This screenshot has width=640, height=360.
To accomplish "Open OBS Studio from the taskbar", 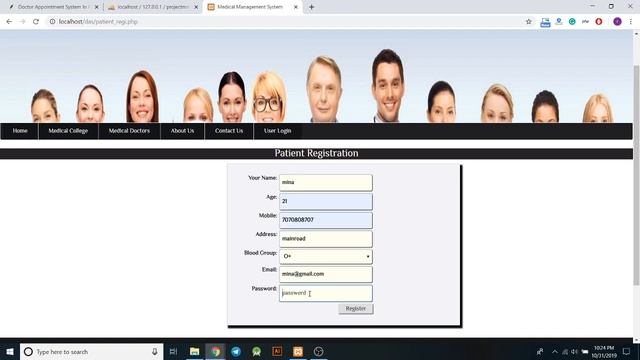I will point(319,351).
